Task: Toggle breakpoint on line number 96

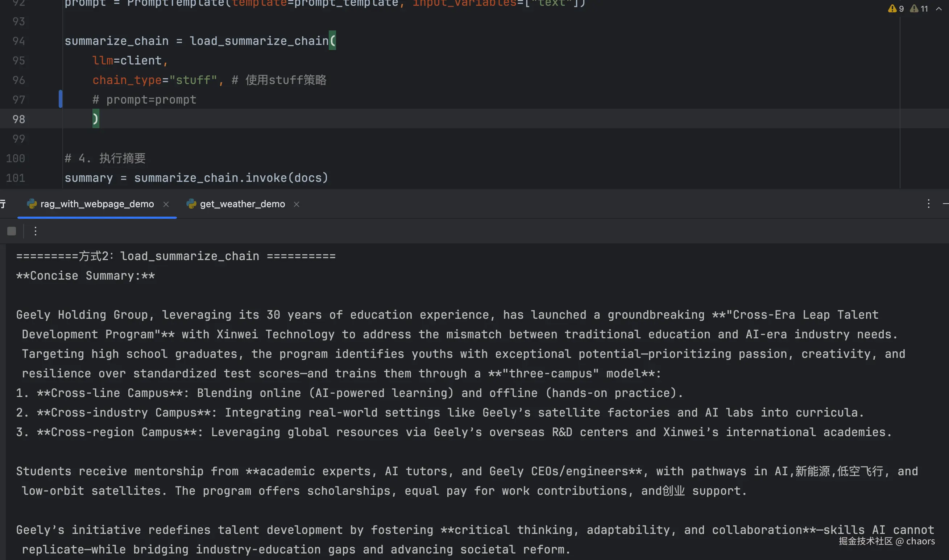Action: pyautogui.click(x=18, y=80)
